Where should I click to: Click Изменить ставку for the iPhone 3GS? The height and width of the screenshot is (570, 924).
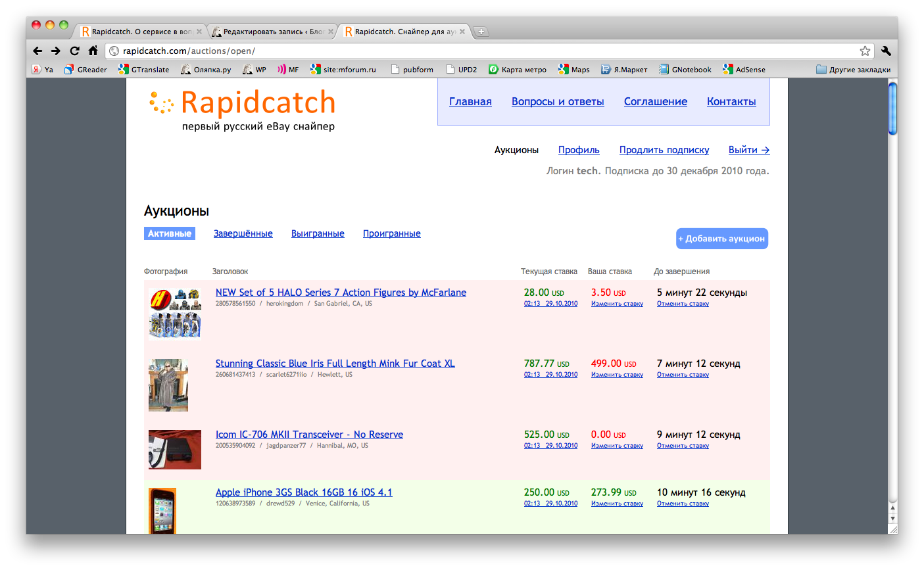tap(617, 504)
